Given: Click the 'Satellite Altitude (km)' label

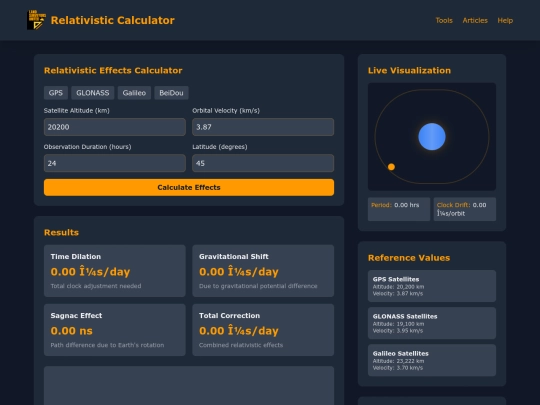Looking at the screenshot, I should 76,111.
